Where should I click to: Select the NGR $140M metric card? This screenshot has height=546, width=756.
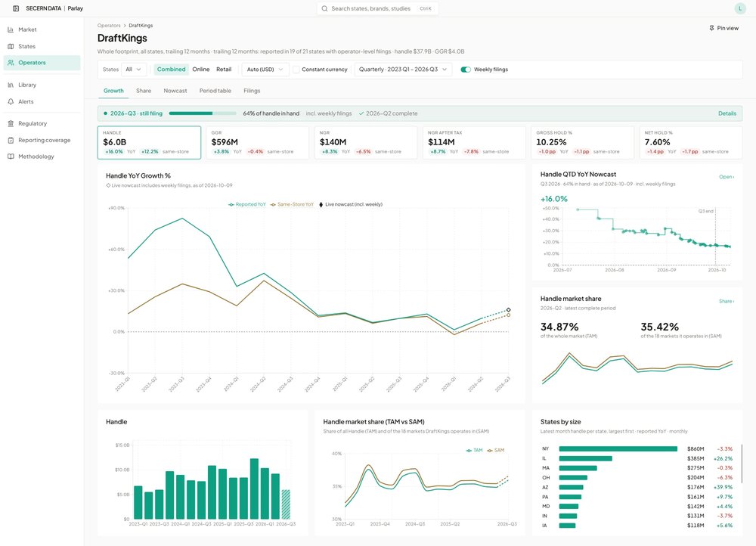365,142
